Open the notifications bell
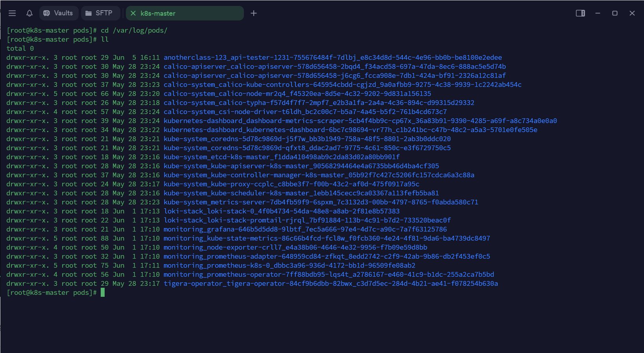644x353 pixels. 30,13
